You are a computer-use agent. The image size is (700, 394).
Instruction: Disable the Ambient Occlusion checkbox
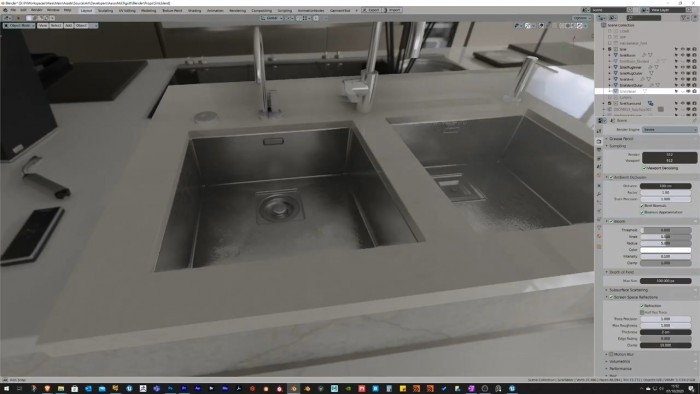[x=611, y=177]
